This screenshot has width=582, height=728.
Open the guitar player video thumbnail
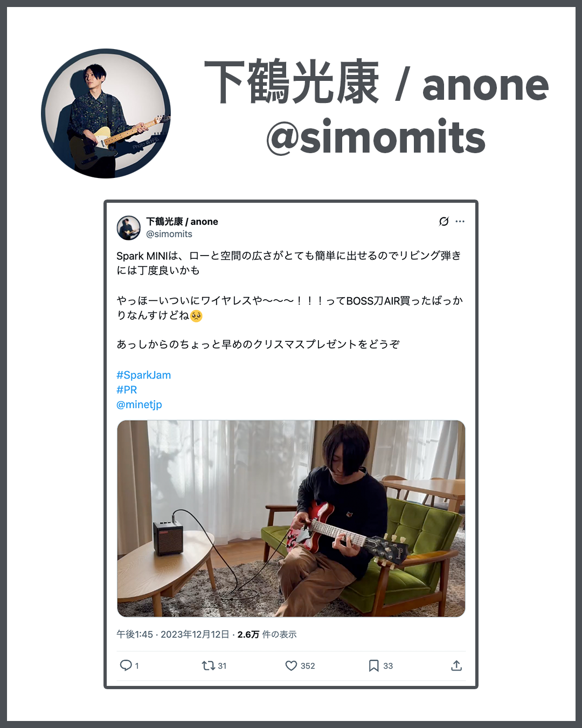point(291,518)
